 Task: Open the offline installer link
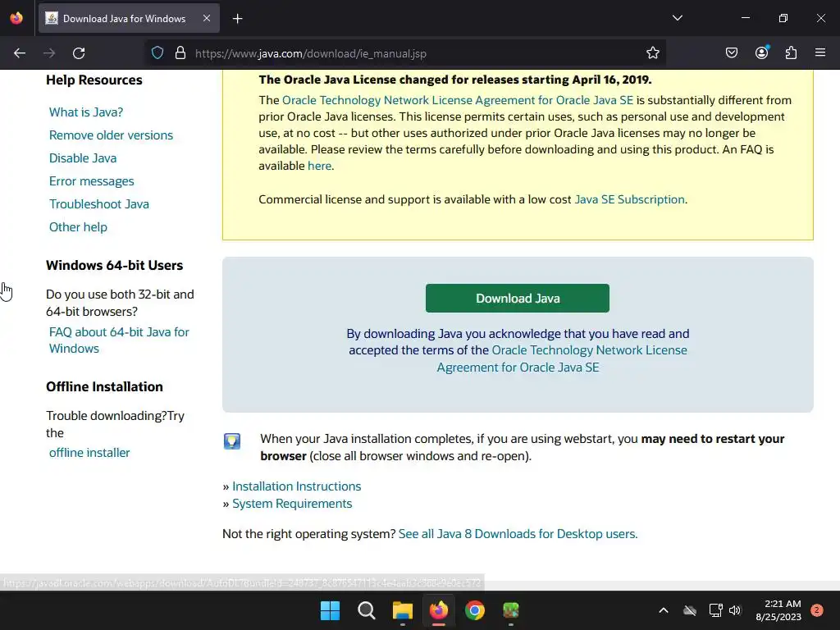89,453
